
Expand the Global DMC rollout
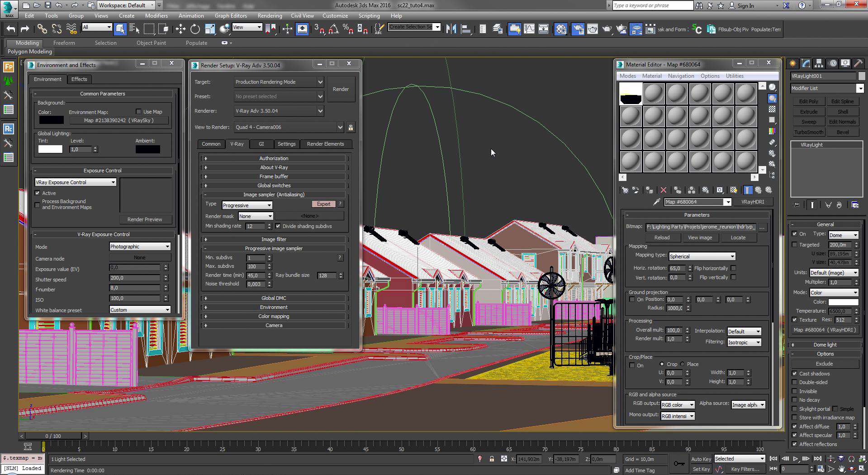coord(274,298)
